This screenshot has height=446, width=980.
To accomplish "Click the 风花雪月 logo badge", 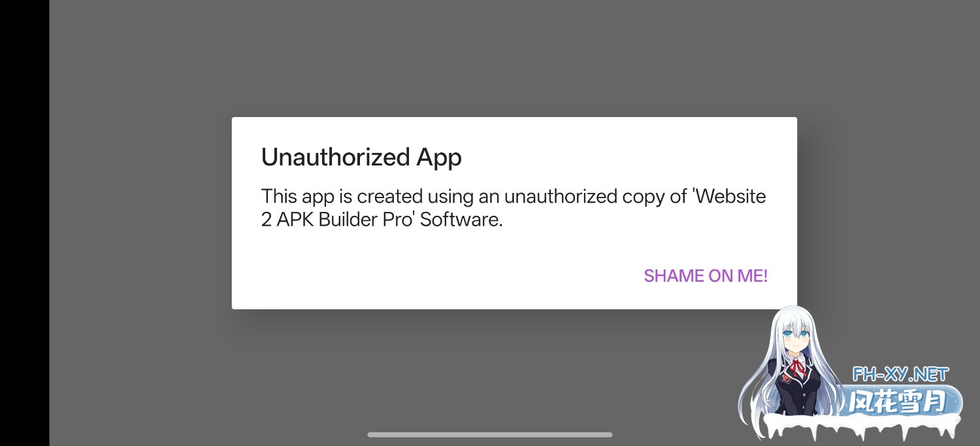I will pos(898,402).
